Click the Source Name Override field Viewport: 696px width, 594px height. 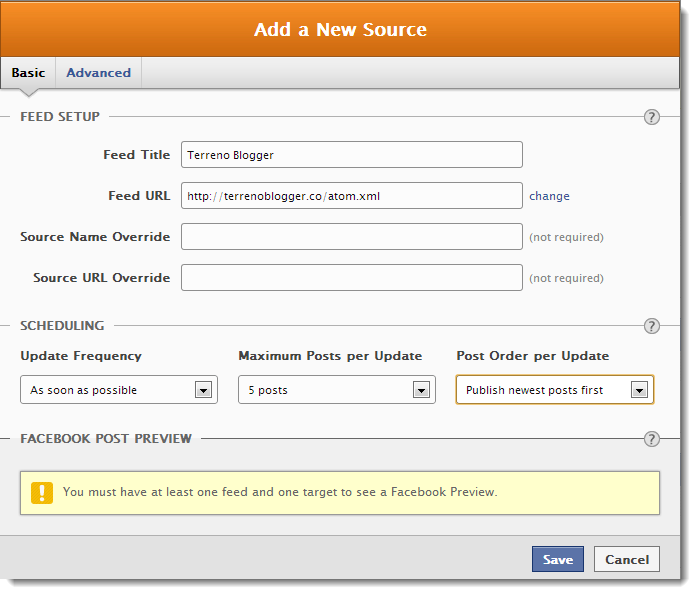[x=352, y=237]
